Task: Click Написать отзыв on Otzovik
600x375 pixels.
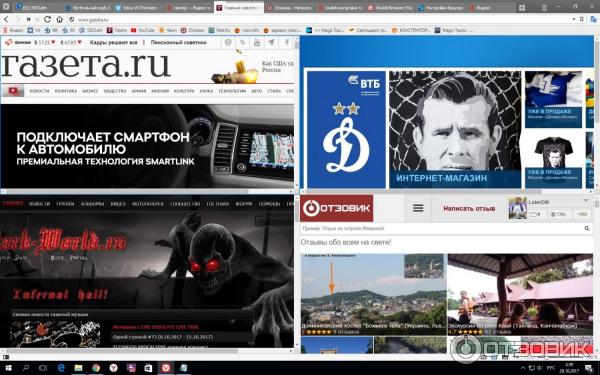Action: point(469,209)
